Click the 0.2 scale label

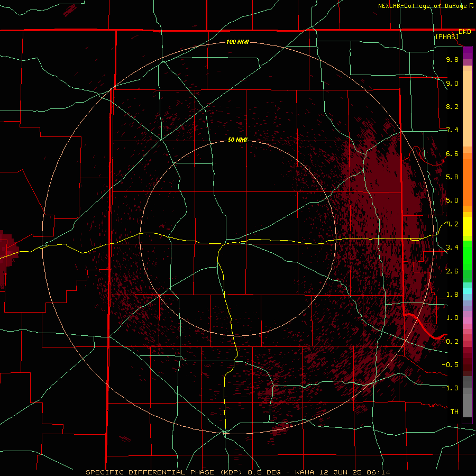(452, 342)
